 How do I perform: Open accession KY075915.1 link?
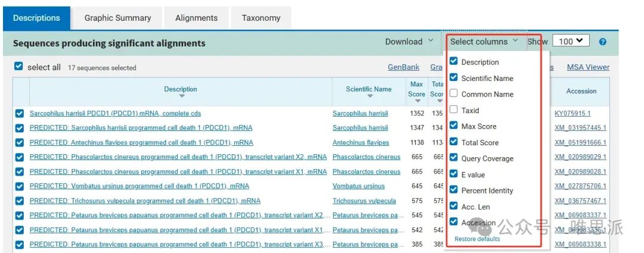click(572, 114)
